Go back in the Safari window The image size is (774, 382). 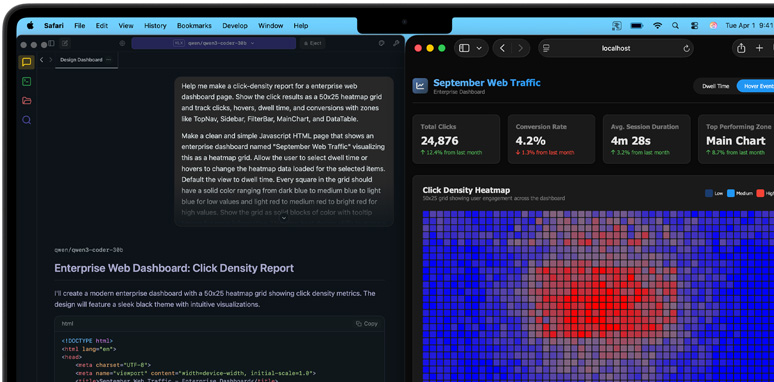coord(503,48)
